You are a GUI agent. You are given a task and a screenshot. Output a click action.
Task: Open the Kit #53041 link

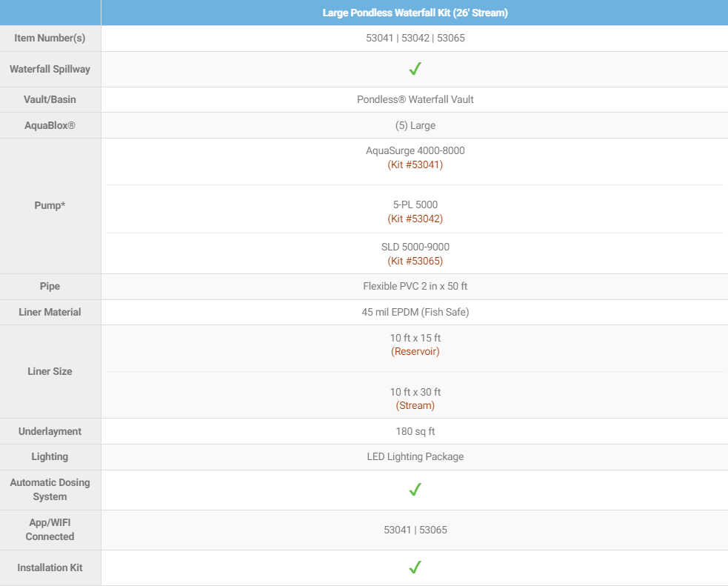[415, 164]
